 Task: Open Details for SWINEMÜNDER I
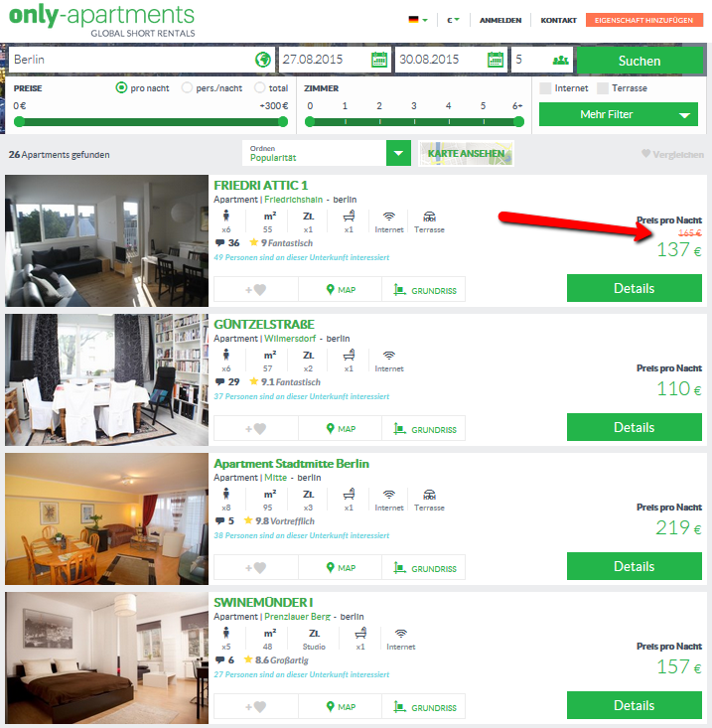pyautogui.click(x=634, y=705)
